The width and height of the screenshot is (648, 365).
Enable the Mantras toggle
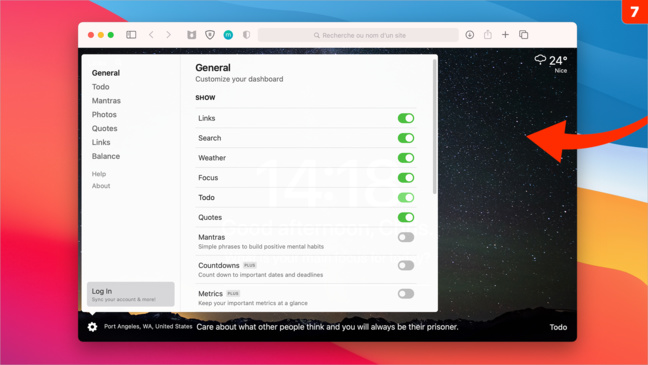[x=406, y=237]
